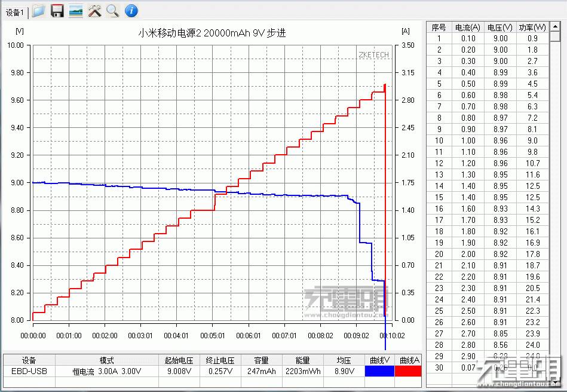The width and height of the screenshot is (567, 392).
Task: Click the save-as-image picture icon
Action: [76, 11]
